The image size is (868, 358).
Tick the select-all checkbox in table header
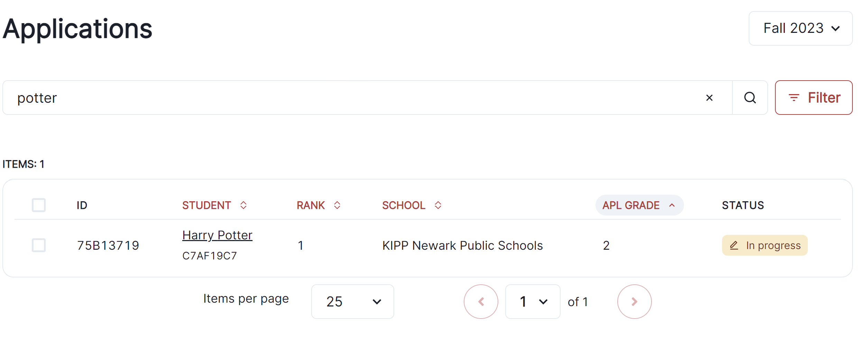click(39, 205)
